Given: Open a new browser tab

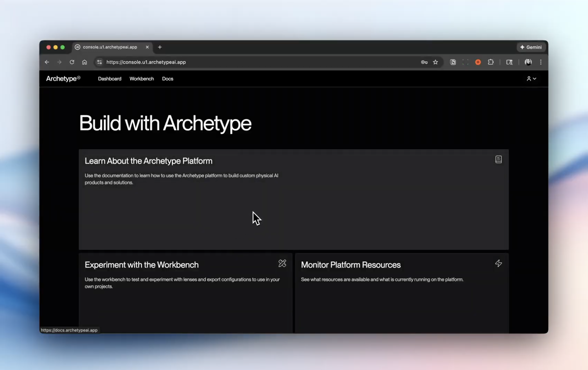Looking at the screenshot, I should (x=160, y=47).
